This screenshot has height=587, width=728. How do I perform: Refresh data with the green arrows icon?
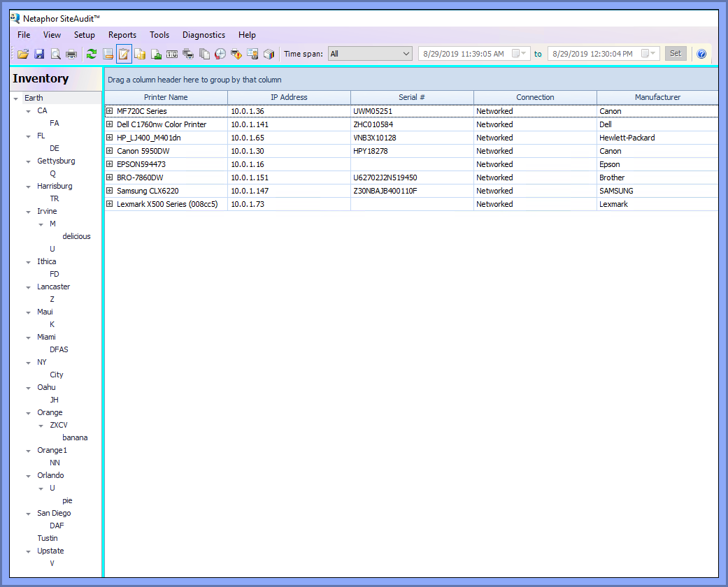point(92,54)
